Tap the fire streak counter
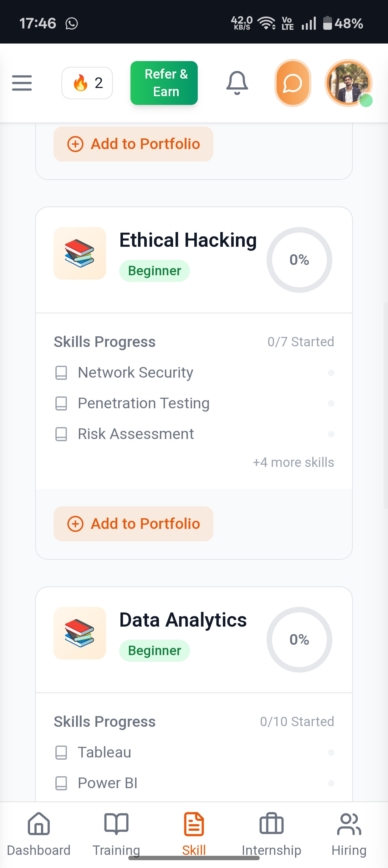Image resolution: width=388 pixels, height=868 pixels. click(x=87, y=83)
